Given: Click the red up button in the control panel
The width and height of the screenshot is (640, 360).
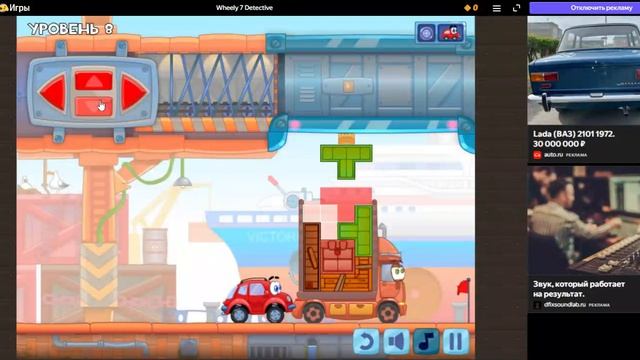Looking at the screenshot, I should point(93,80).
